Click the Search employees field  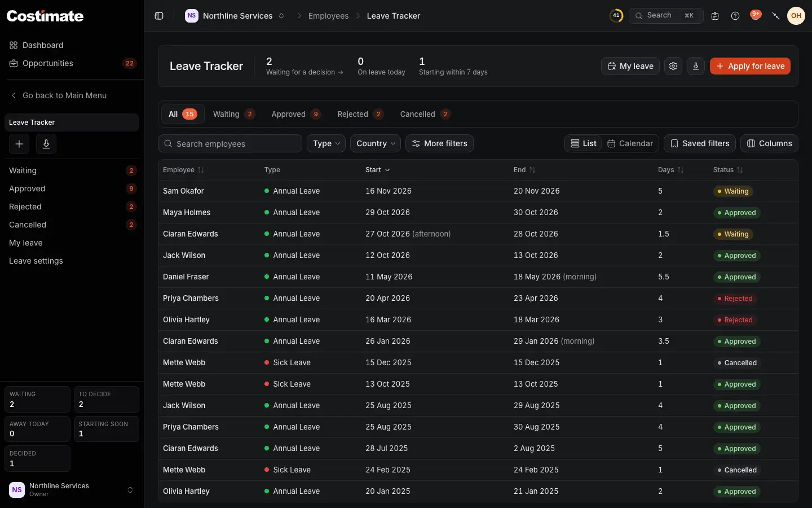point(230,143)
